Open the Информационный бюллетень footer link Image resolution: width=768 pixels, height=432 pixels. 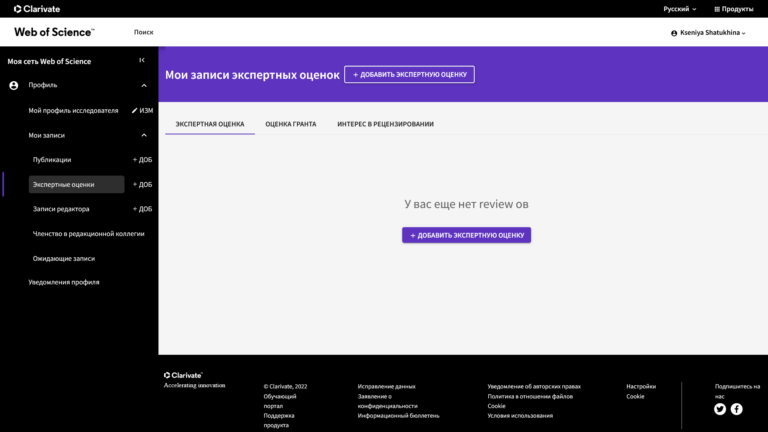click(x=398, y=416)
